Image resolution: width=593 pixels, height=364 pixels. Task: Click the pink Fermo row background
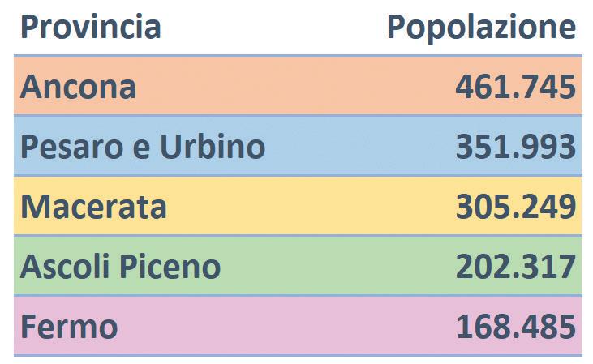(284, 326)
